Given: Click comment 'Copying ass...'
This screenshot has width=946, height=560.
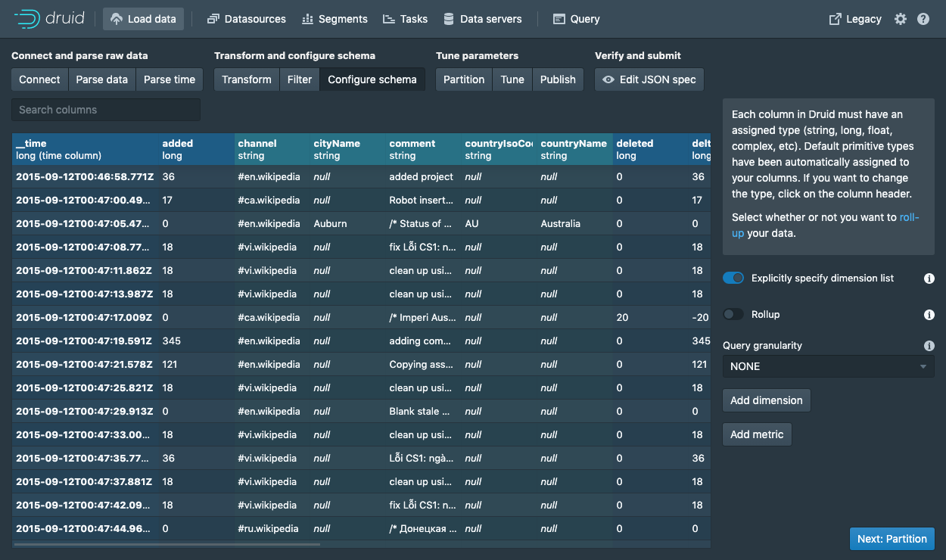Looking at the screenshot, I should (424, 365).
